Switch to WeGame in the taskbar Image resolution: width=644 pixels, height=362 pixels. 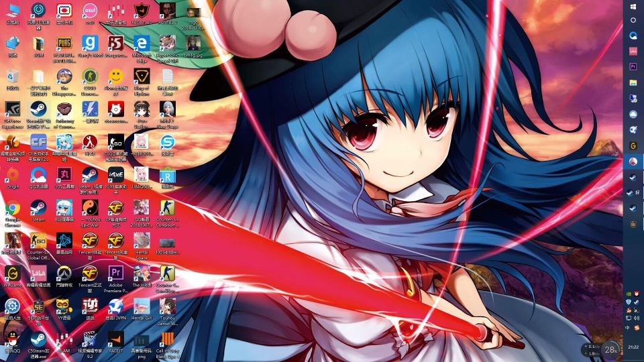(633, 145)
